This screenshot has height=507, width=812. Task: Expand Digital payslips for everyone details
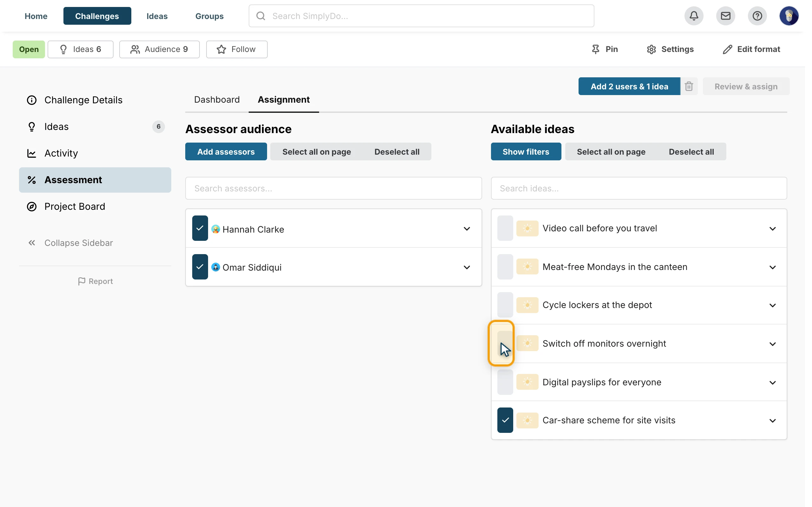point(772,382)
